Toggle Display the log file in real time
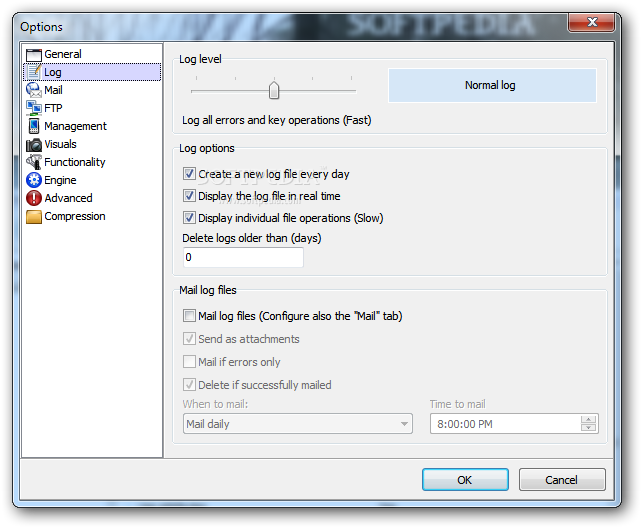The height and width of the screenshot is (528, 642). coord(189,196)
